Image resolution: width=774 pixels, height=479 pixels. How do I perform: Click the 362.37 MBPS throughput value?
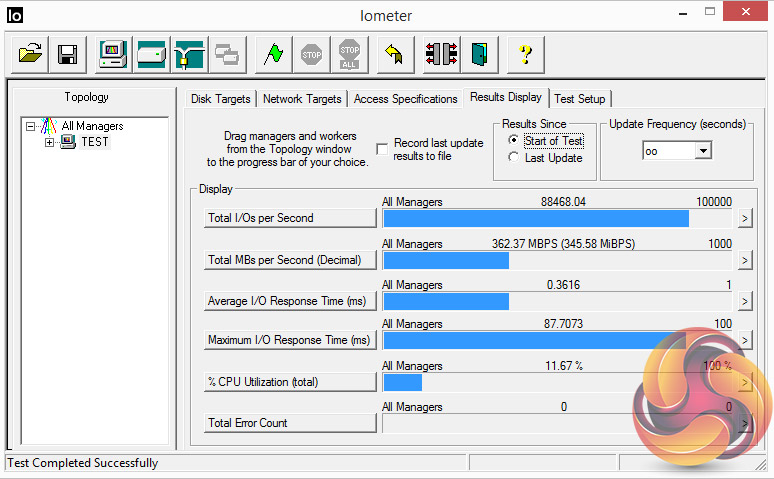pos(563,244)
